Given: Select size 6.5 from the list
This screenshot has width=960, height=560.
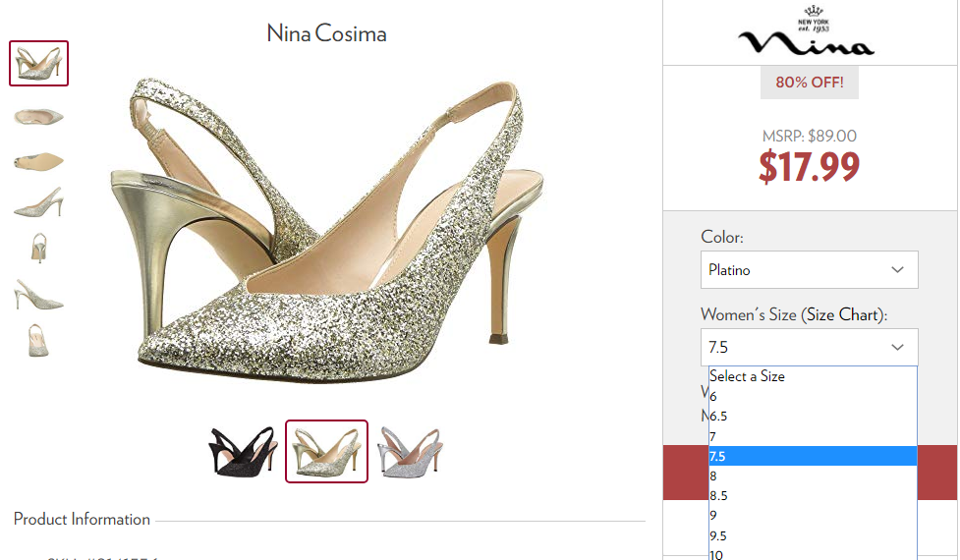Looking at the screenshot, I should (x=813, y=417).
